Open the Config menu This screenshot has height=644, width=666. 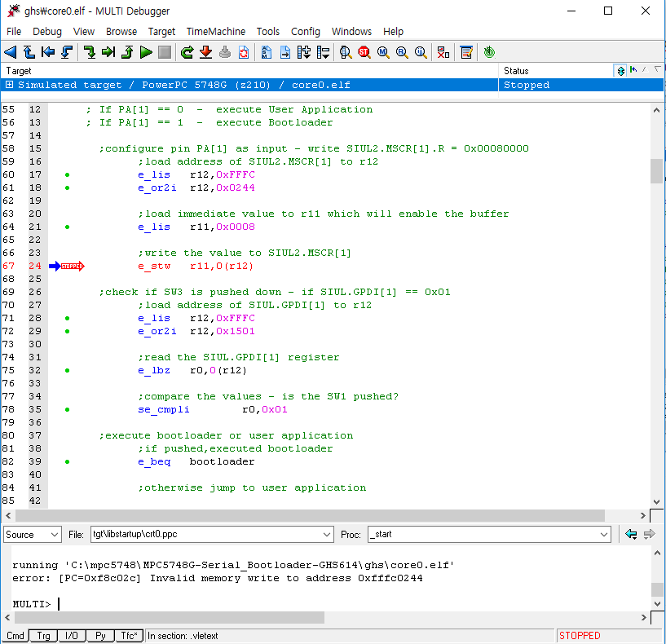point(306,32)
